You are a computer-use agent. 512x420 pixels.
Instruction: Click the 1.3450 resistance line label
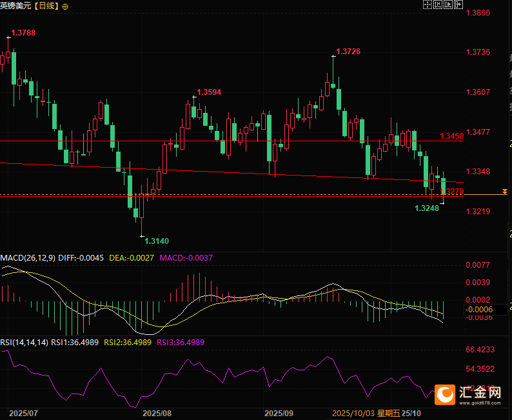(451, 136)
